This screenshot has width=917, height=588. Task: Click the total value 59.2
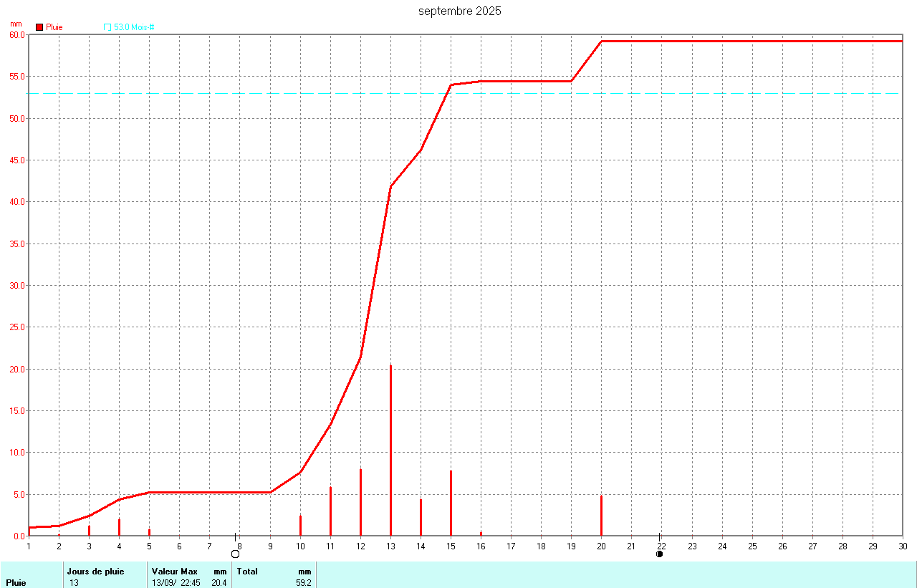[303, 583]
